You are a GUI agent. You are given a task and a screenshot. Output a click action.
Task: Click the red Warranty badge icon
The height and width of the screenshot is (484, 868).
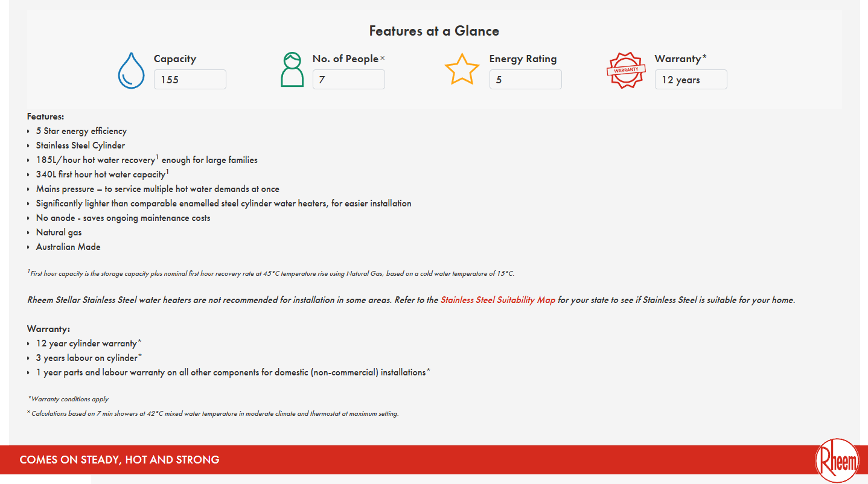tap(626, 70)
